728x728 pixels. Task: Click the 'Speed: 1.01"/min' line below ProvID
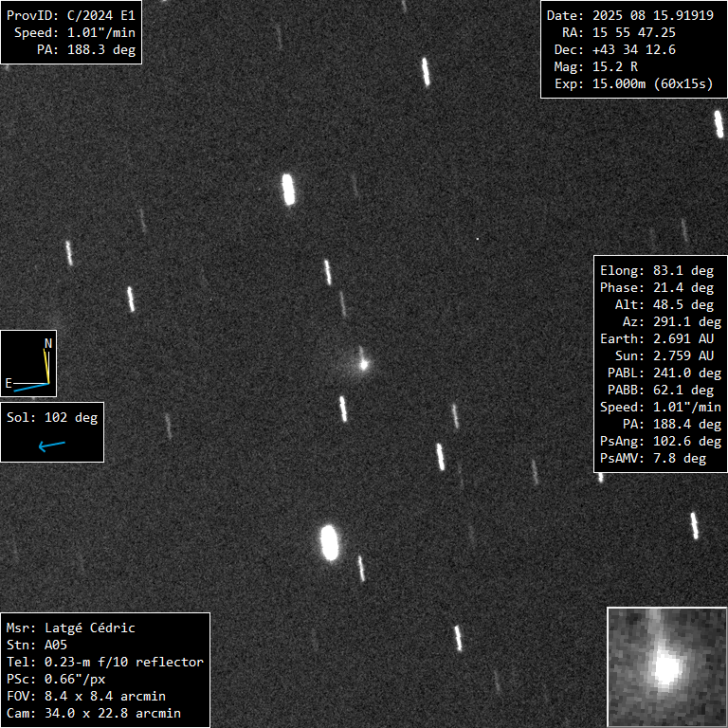(x=74, y=32)
